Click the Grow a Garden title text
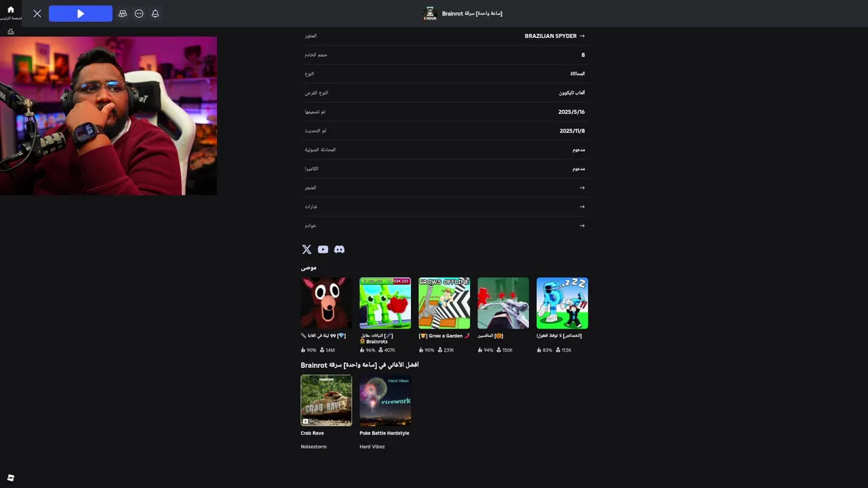 pyautogui.click(x=446, y=335)
